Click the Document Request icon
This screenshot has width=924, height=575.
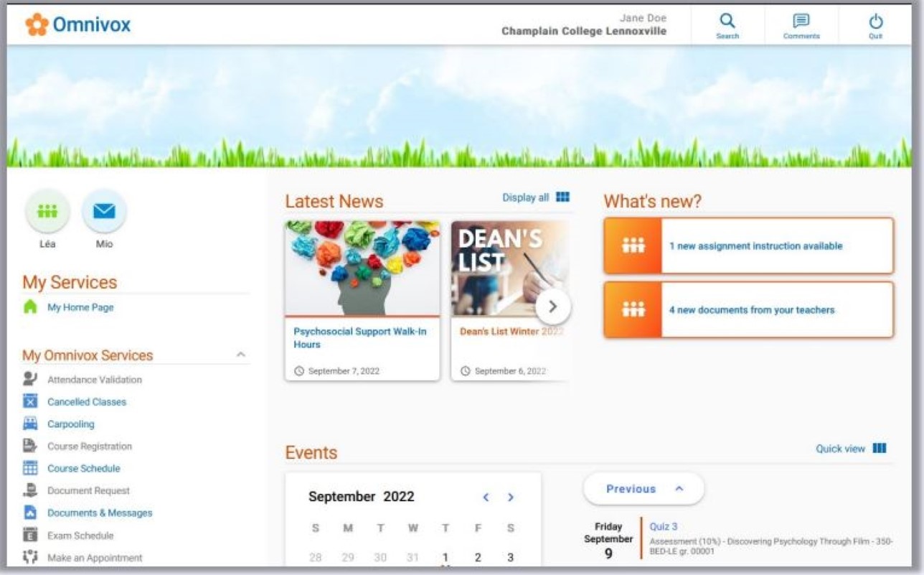(x=30, y=490)
